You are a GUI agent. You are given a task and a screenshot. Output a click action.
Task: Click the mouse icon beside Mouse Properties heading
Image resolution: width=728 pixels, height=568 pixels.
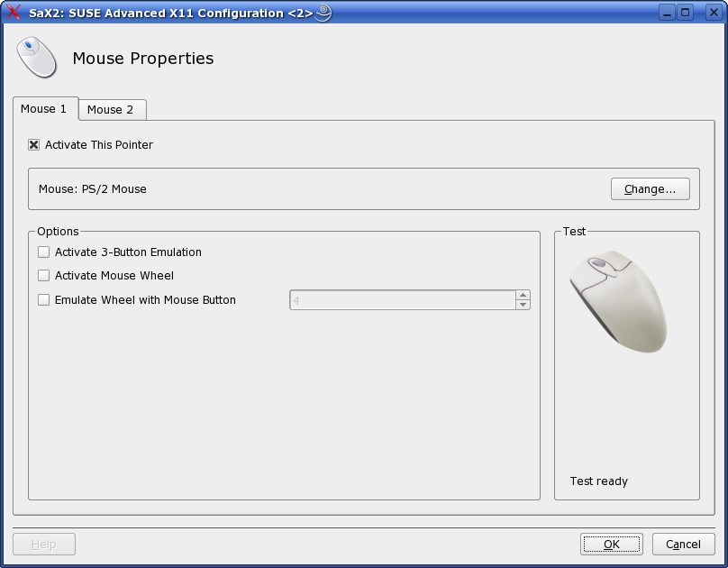pos(37,57)
